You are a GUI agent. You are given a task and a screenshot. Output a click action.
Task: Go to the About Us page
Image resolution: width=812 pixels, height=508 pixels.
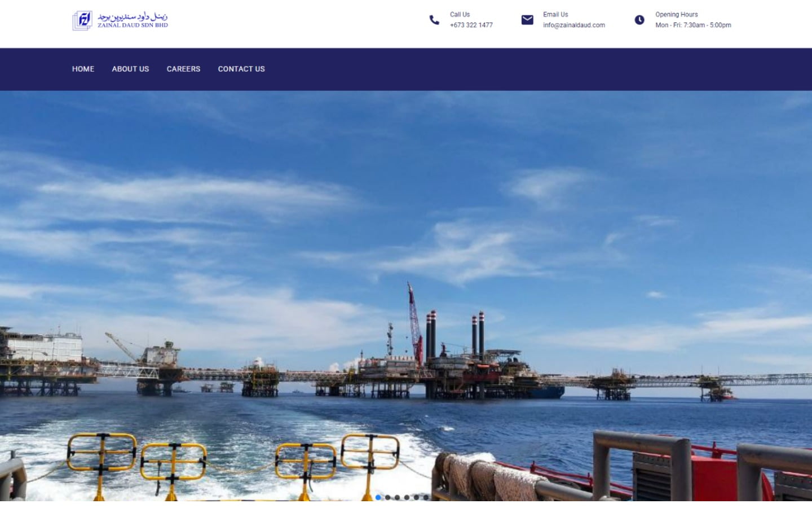(130, 69)
